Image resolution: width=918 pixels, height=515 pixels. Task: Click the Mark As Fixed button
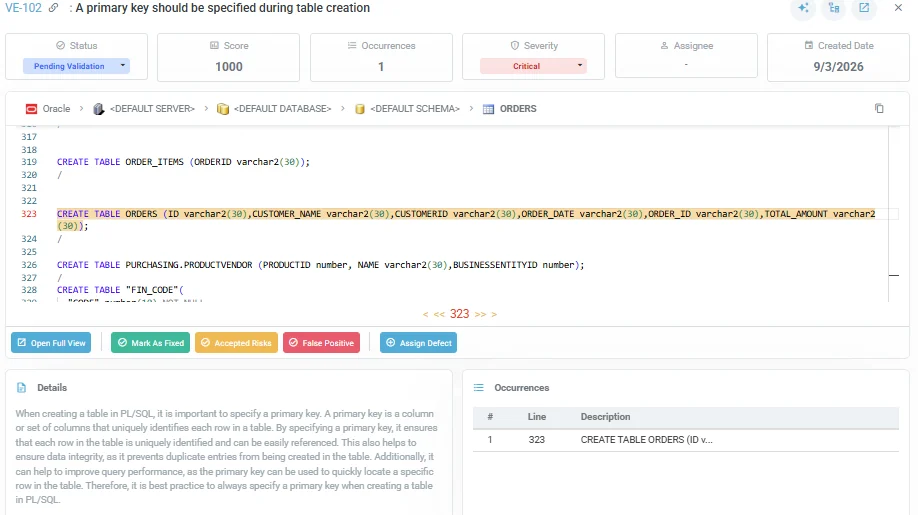[x=150, y=343]
